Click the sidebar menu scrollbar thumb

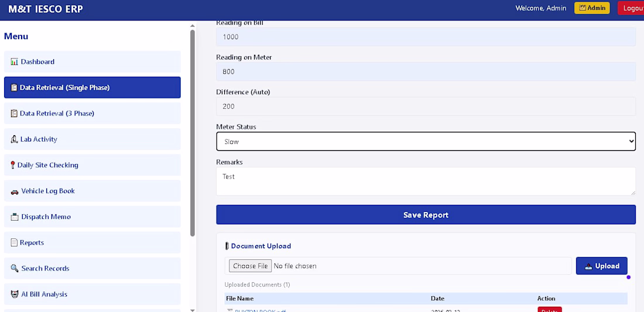pyautogui.click(x=193, y=133)
